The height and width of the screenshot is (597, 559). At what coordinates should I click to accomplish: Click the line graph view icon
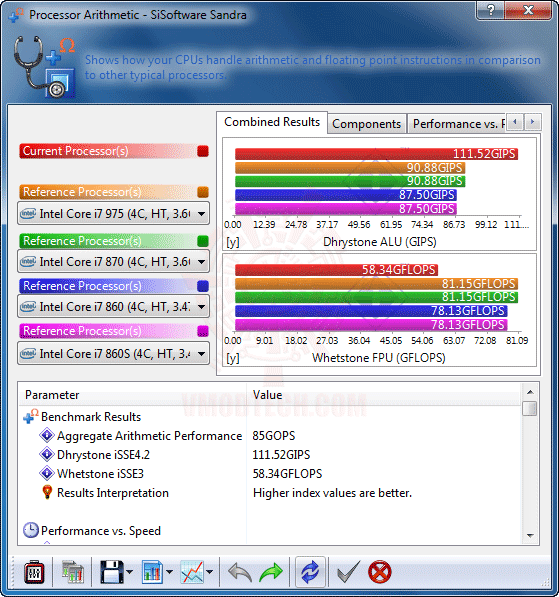point(192,572)
